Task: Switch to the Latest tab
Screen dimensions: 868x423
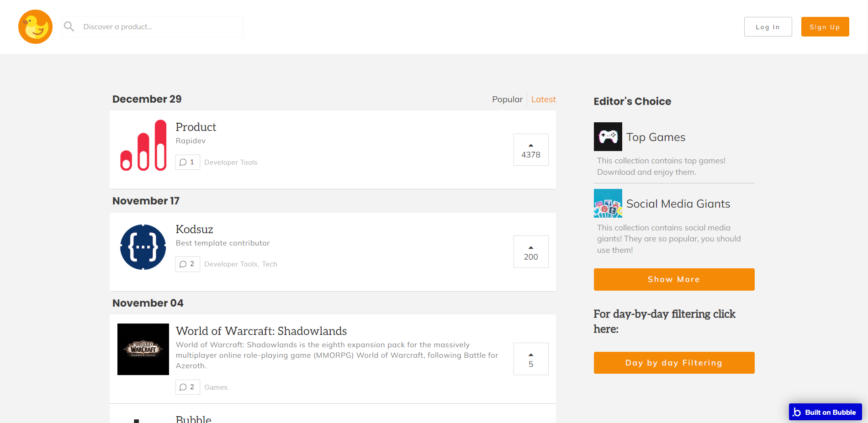Action: pos(543,99)
